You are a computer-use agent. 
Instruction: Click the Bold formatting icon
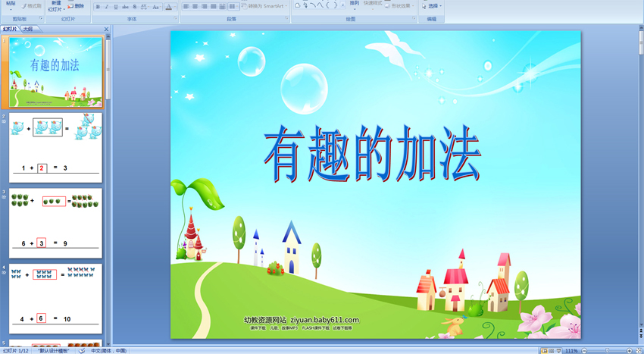click(x=98, y=7)
